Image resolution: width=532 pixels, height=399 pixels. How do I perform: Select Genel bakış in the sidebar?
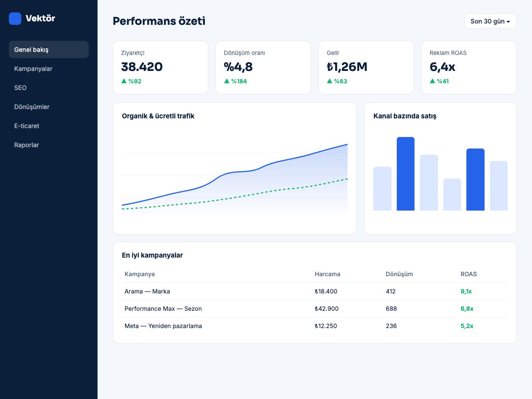point(49,49)
